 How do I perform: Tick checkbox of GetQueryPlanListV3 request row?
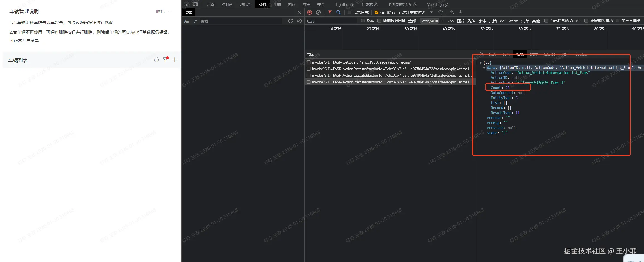[x=308, y=62]
